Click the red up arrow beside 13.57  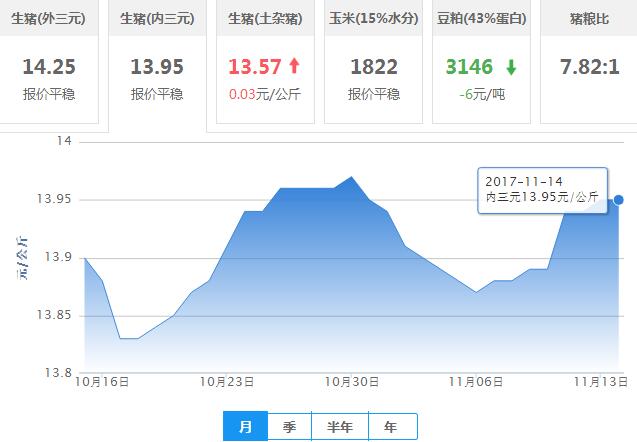(x=295, y=66)
